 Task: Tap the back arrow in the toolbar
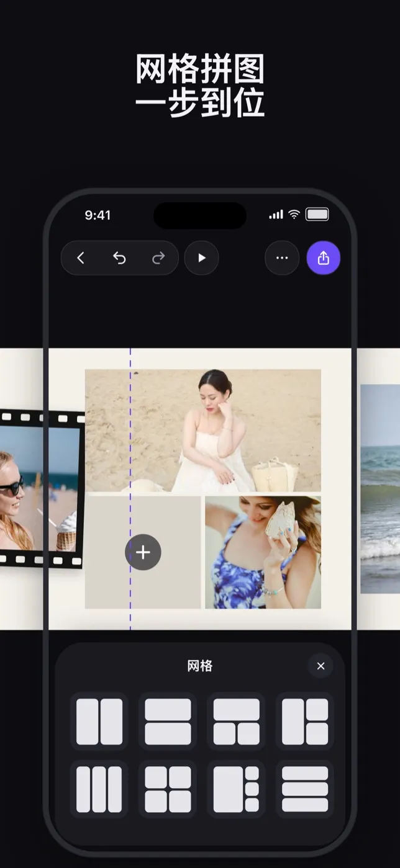(80, 258)
